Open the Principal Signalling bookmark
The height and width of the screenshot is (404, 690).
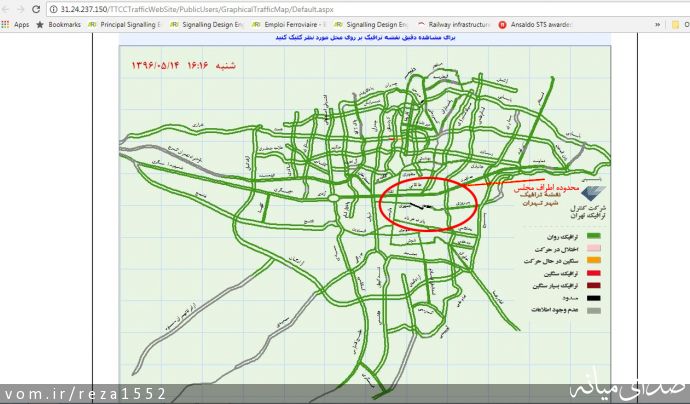[x=125, y=25]
